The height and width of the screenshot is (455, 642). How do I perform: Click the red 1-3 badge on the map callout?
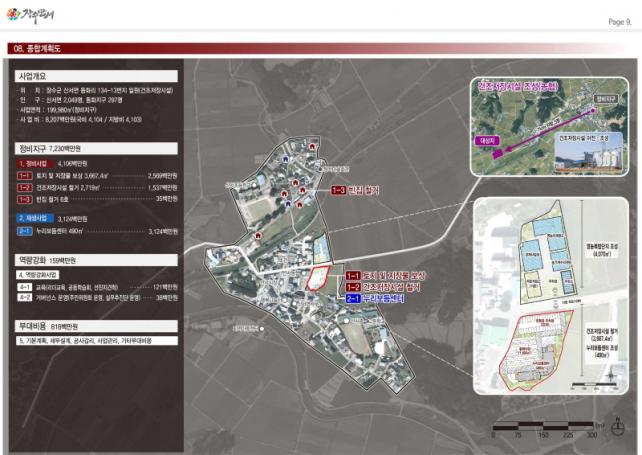(x=338, y=190)
